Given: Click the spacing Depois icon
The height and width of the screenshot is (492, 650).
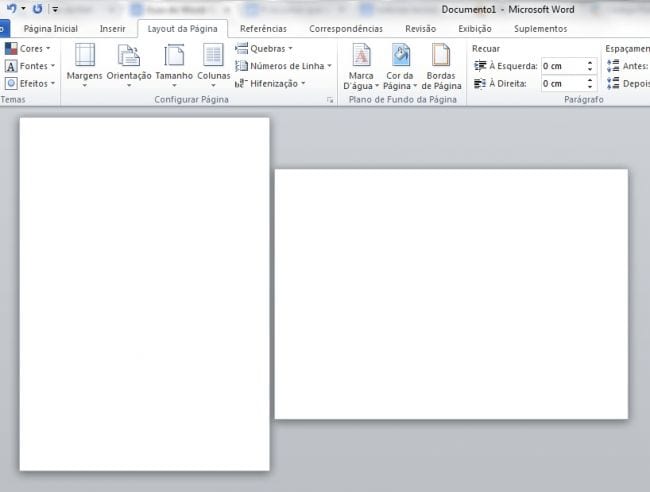Looking at the screenshot, I should pyautogui.click(x=613, y=83).
